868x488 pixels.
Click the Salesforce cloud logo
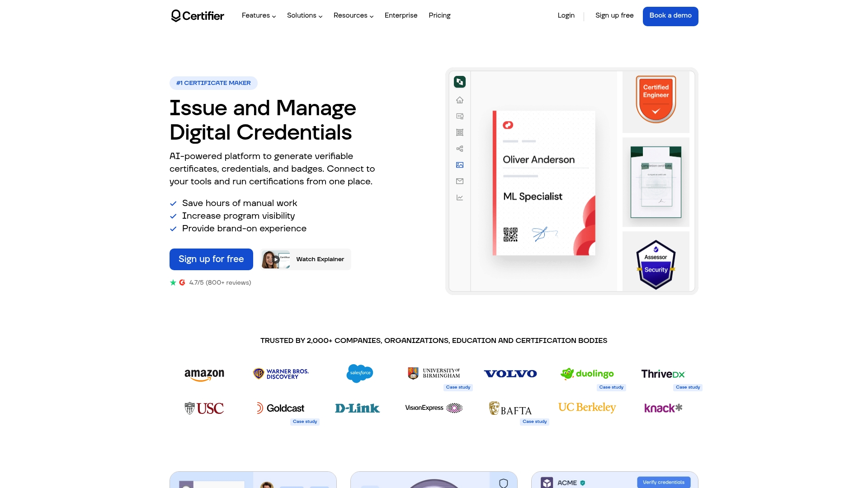[360, 373]
